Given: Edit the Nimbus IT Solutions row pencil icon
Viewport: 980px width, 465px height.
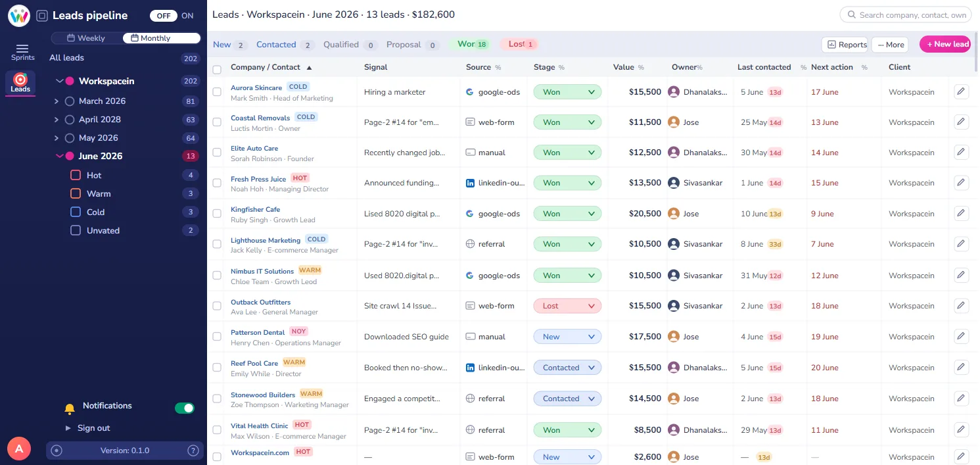Looking at the screenshot, I should click(962, 275).
